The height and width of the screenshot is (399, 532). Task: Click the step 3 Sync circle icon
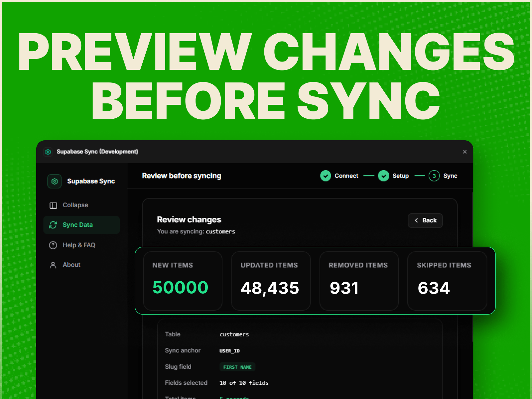(x=434, y=176)
